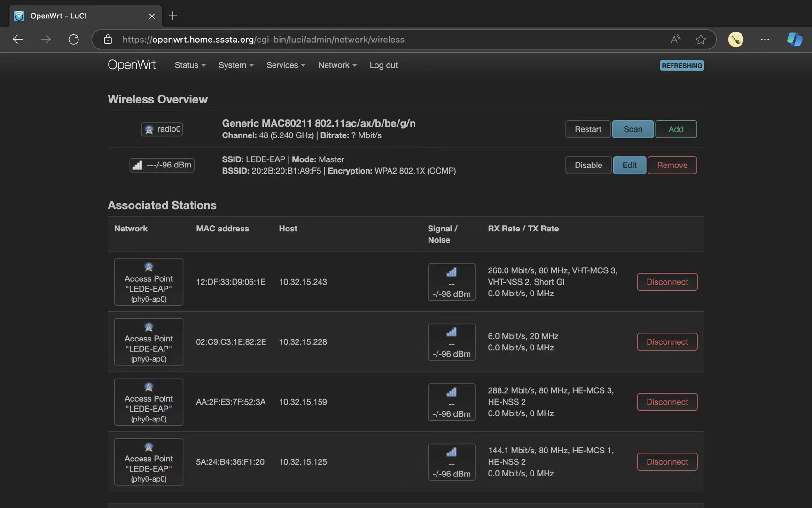View site info via the padlock icon
Image resolution: width=812 pixels, height=508 pixels.
coord(108,40)
